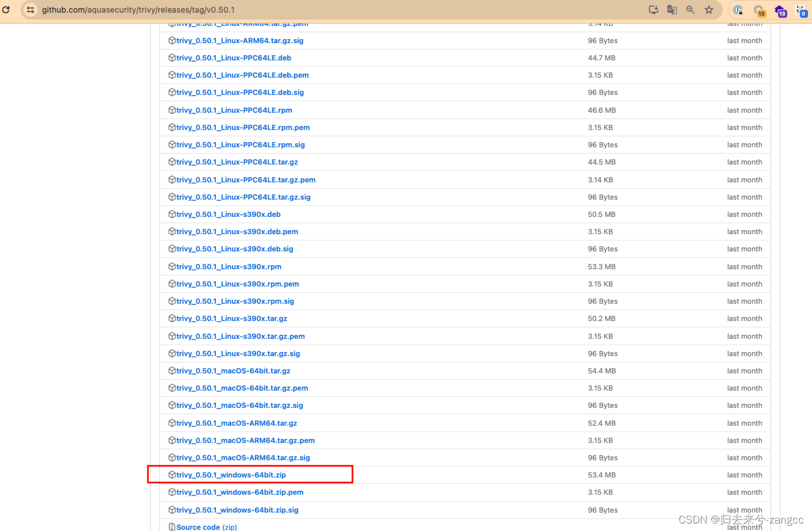Viewport: 812px width, 531px height.
Task: Open site information icon in address bar
Action: pyautogui.click(x=31, y=10)
